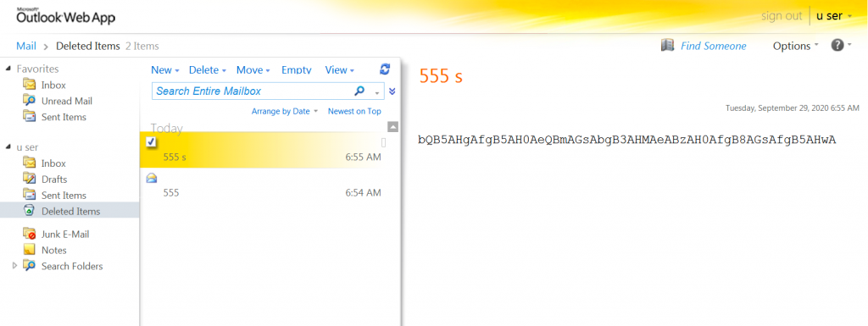Click the Empty button
The image size is (868, 326).
296,69
